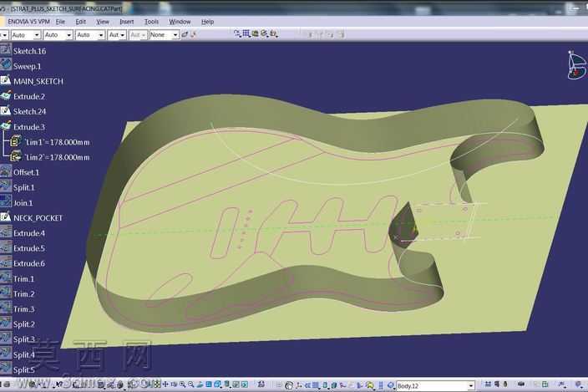Open the File menu

pos(60,22)
